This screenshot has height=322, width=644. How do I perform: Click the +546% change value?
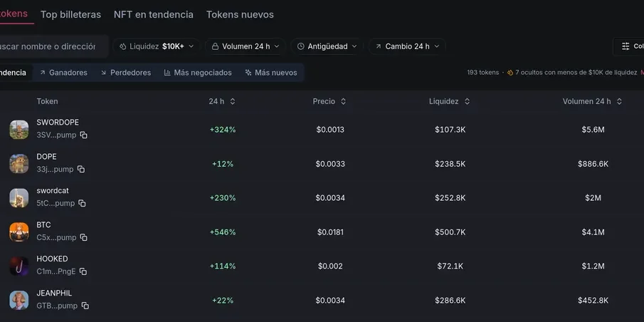(x=223, y=232)
